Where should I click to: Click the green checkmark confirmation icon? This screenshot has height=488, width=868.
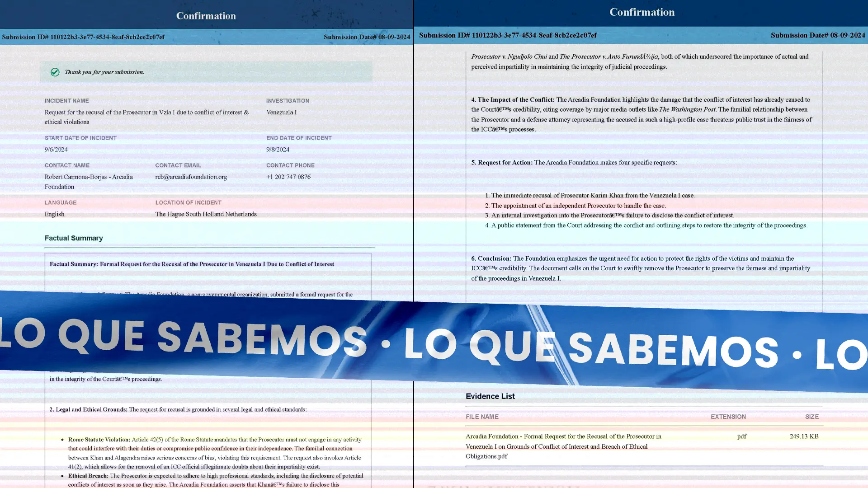(x=55, y=72)
